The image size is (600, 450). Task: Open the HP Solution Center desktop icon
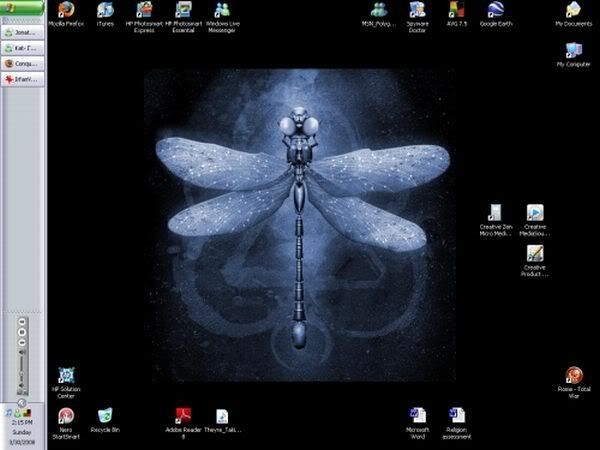coord(66,383)
